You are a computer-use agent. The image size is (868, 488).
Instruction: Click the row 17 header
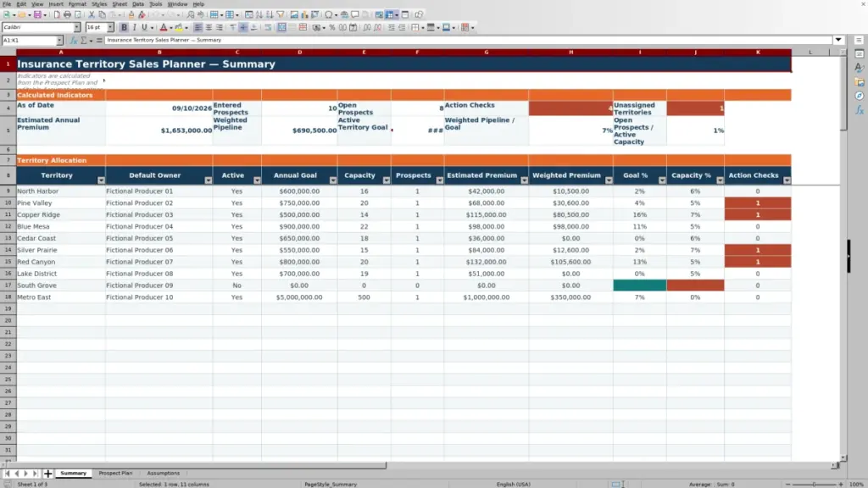click(8, 286)
